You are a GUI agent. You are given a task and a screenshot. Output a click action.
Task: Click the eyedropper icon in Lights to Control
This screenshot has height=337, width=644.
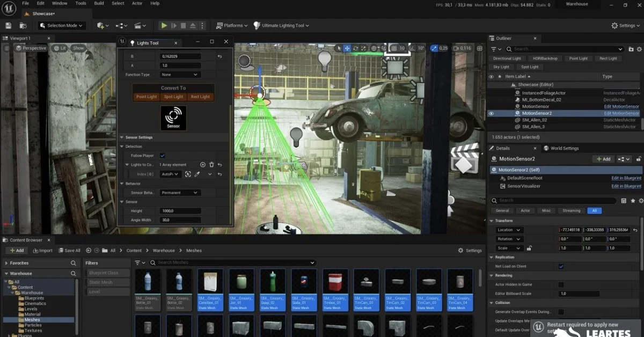pos(197,174)
